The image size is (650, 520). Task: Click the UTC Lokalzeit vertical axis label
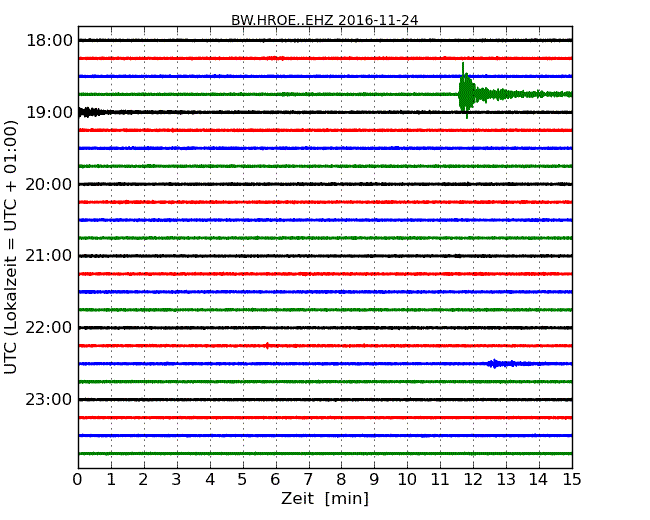[11, 248]
